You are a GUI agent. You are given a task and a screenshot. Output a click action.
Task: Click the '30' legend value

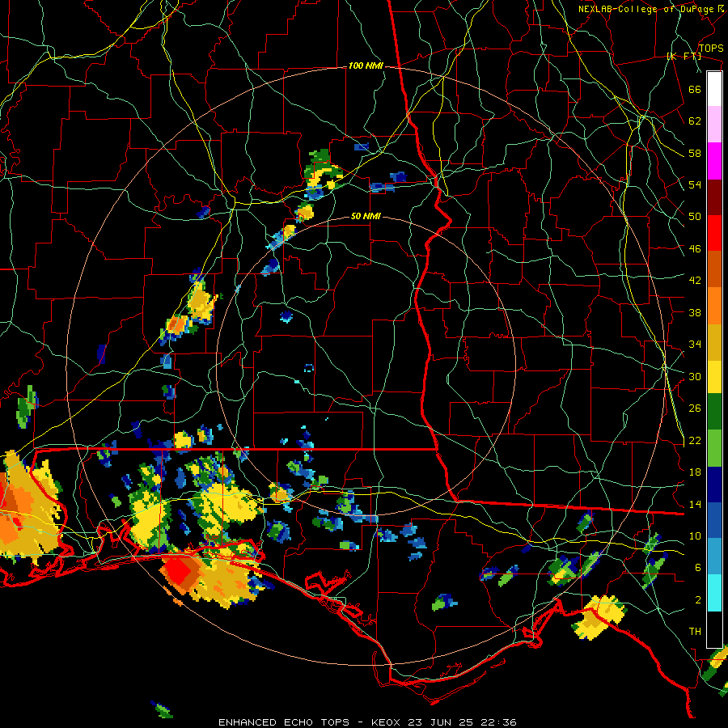tap(695, 376)
